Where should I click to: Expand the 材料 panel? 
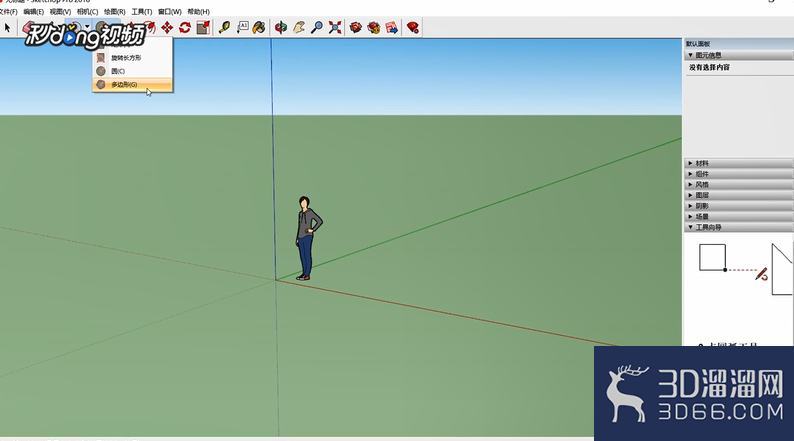739,164
